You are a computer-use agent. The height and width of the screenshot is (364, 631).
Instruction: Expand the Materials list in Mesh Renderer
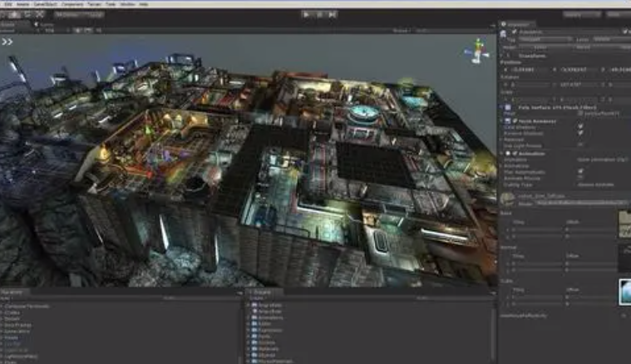[502, 139]
